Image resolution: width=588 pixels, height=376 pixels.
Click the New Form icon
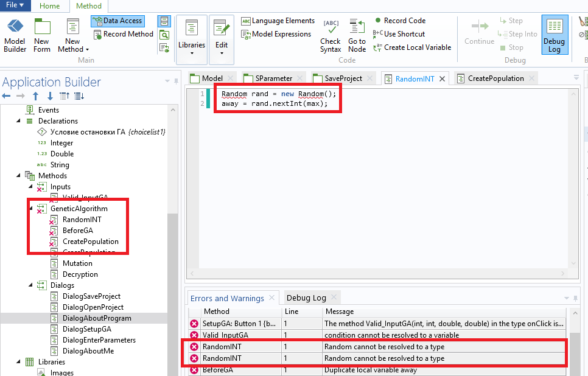[42, 35]
